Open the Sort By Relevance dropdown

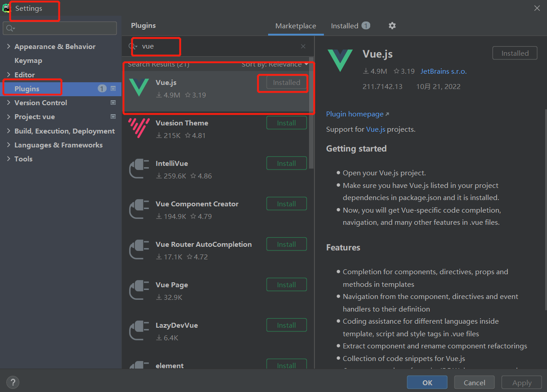(x=275, y=64)
